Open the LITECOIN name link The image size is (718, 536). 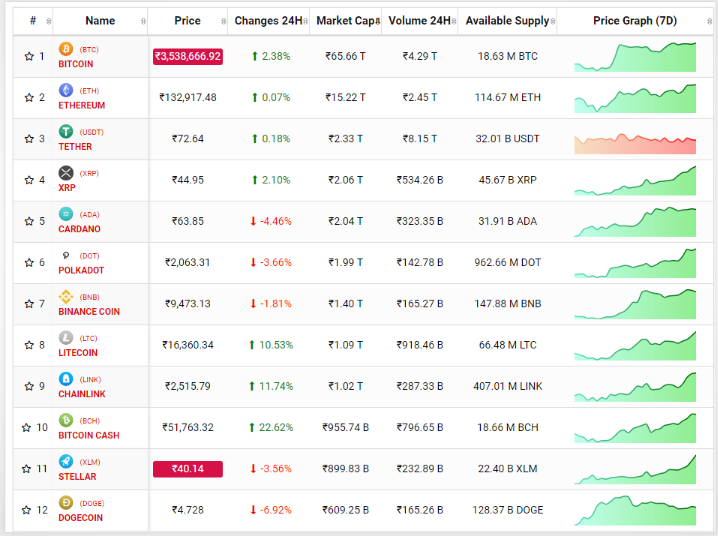coord(78,353)
